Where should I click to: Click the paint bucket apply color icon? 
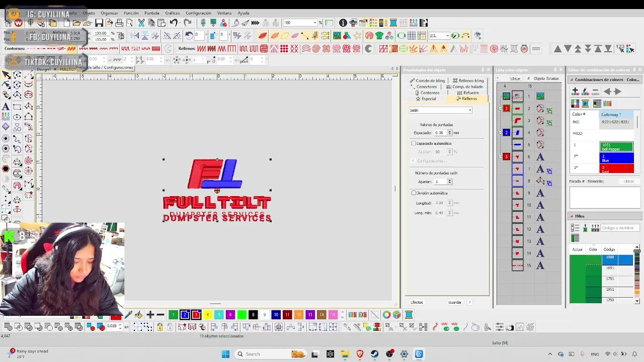[138, 315]
